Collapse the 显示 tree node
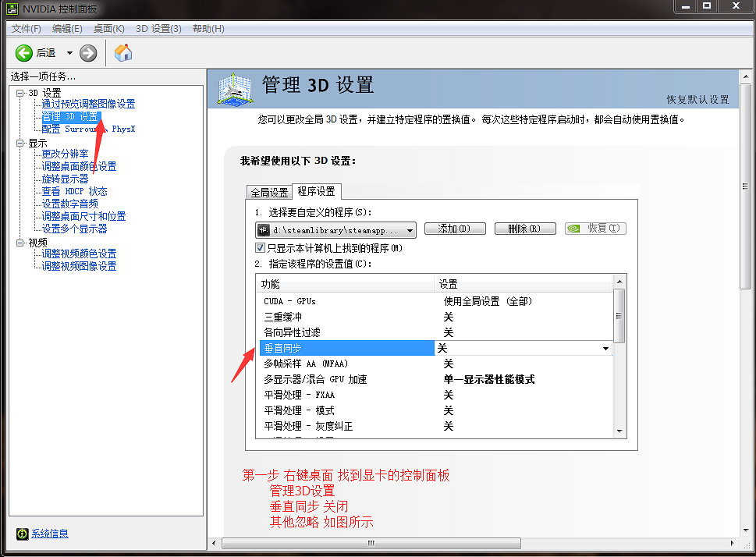This screenshot has width=756, height=557. (x=20, y=144)
